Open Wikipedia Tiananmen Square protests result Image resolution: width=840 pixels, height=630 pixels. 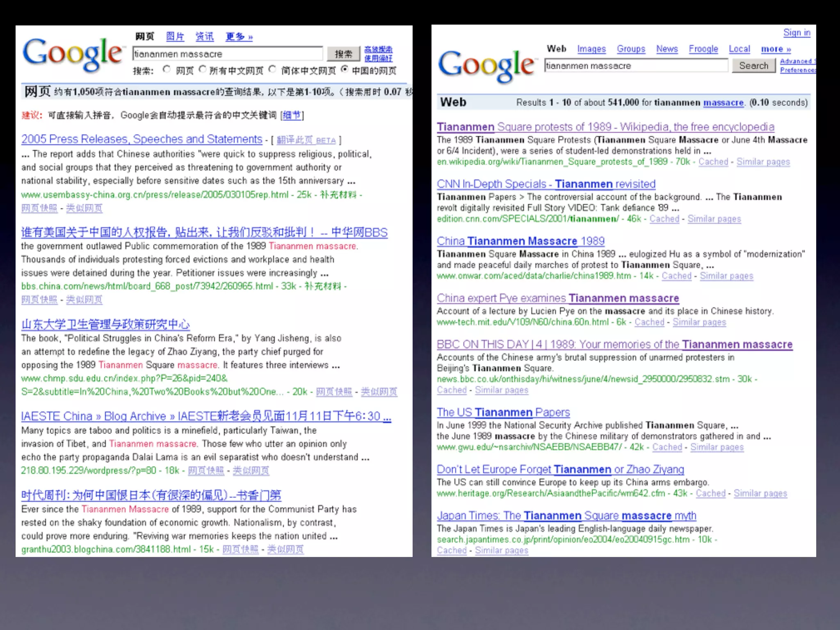[605, 127]
